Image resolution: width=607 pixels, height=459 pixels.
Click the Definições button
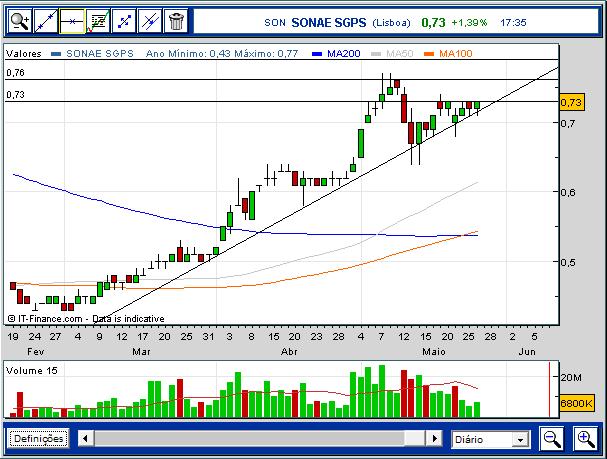click(39, 438)
